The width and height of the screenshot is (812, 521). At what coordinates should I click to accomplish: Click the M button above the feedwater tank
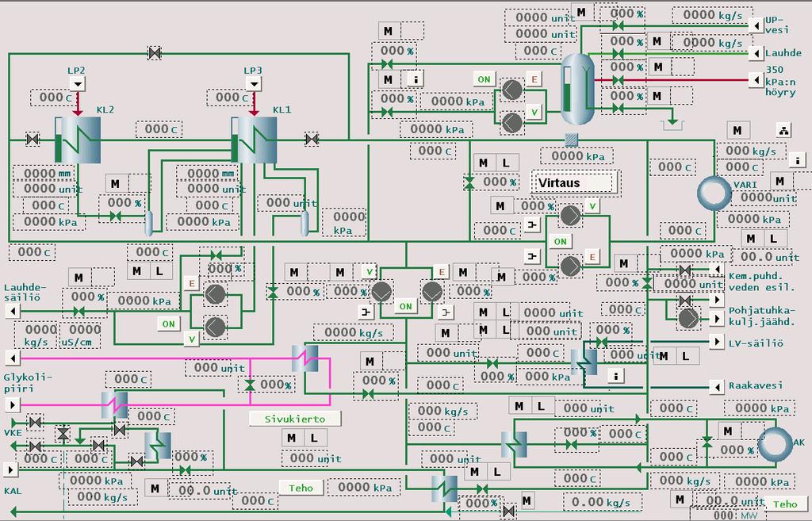pos(581,12)
